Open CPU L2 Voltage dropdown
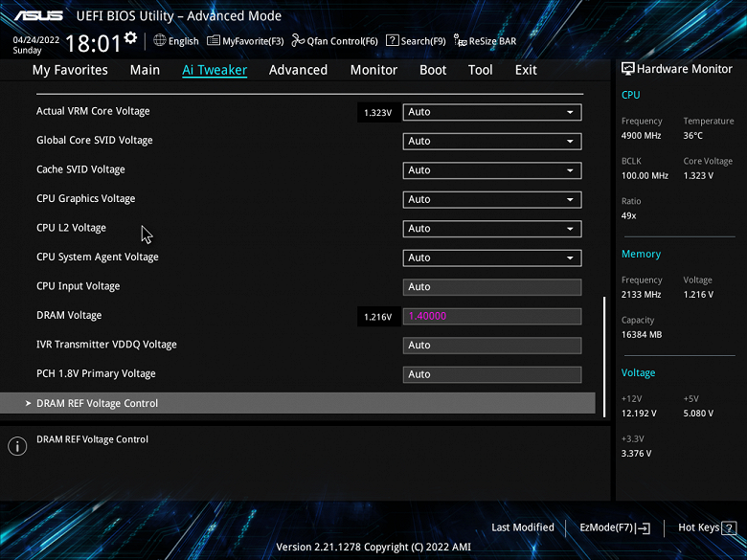Viewport: 747px width, 560px height. point(492,229)
